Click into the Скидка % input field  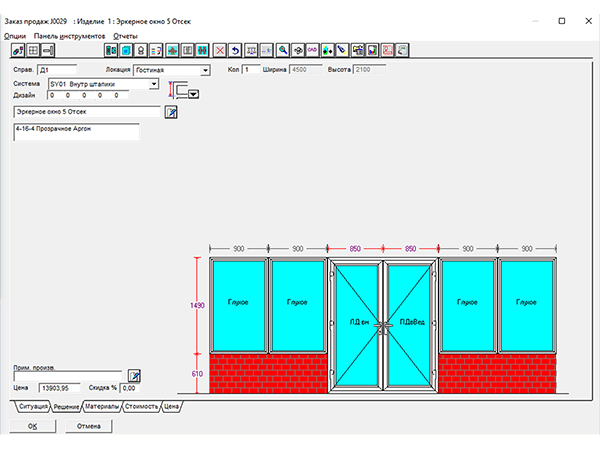[x=133, y=387]
